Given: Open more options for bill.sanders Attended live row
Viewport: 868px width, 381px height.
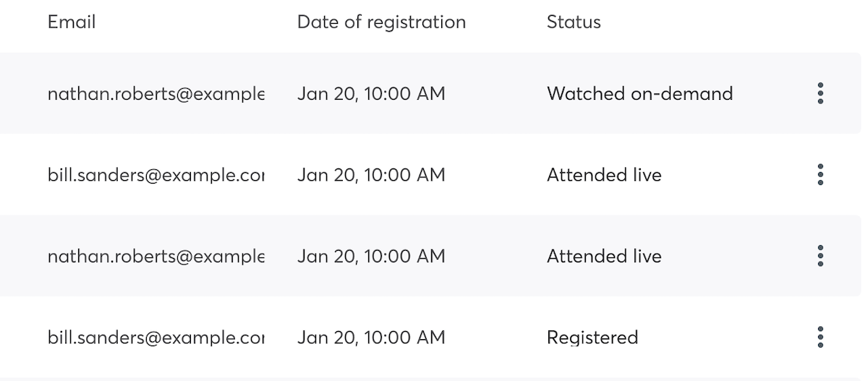Looking at the screenshot, I should point(820,174).
